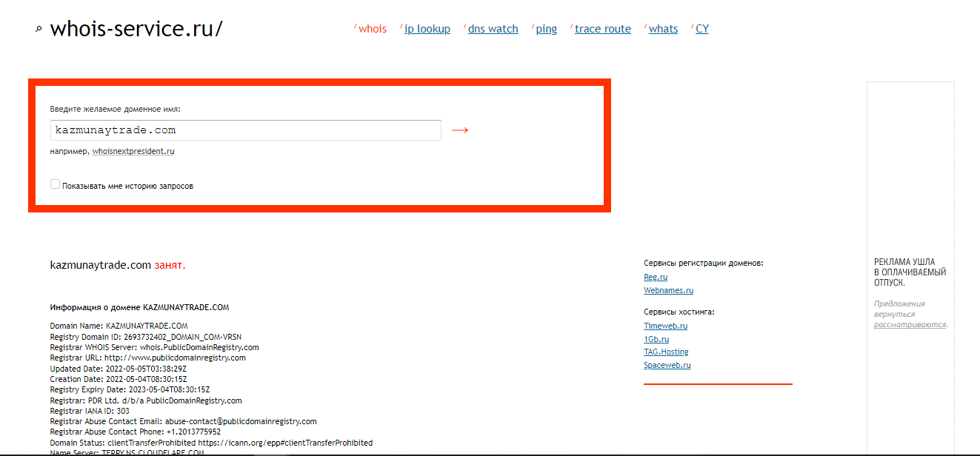Go to the ping tool
The width and height of the screenshot is (980, 456).
tap(546, 29)
